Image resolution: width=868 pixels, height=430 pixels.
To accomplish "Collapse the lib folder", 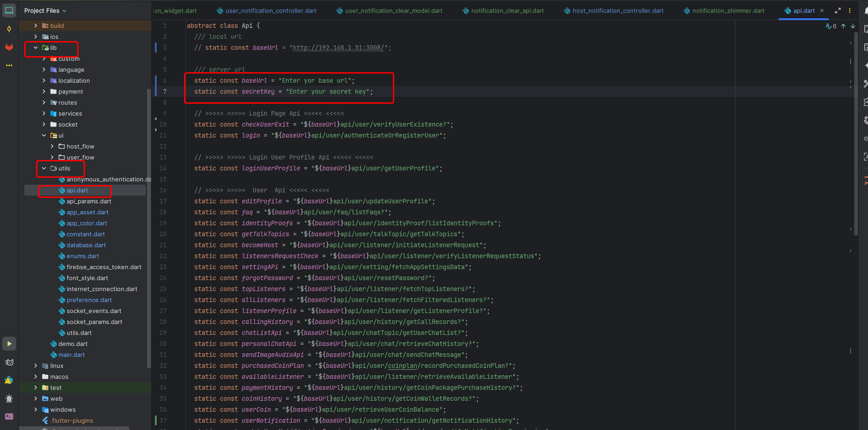I will [x=36, y=48].
